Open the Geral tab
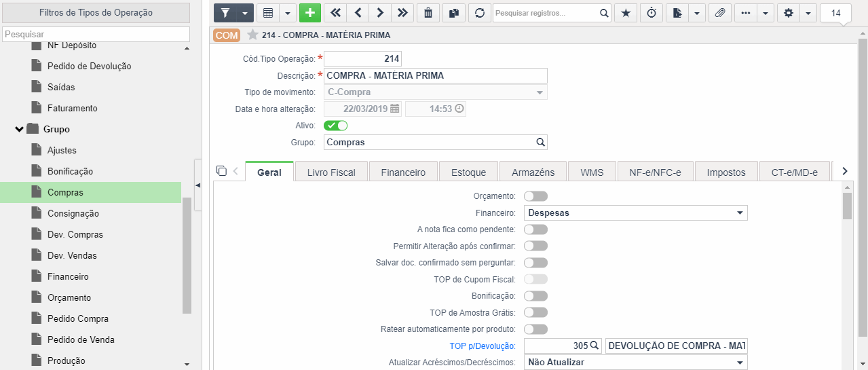This screenshot has width=868, height=370. coord(269,172)
